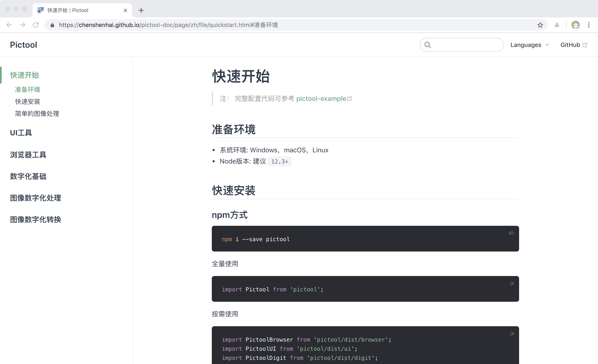This screenshot has width=598, height=364.
Task: Open the browser extension icon
Action: tap(557, 25)
